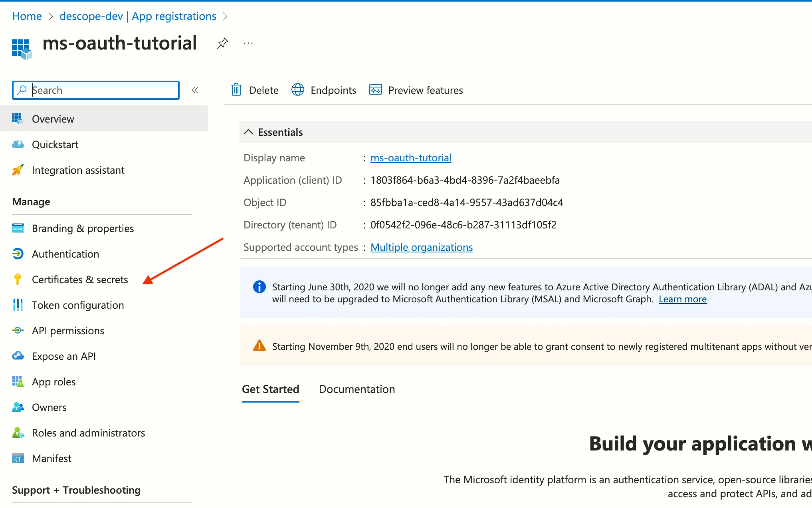
Task: Click the Multiple organizations account type link
Action: click(x=422, y=247)
